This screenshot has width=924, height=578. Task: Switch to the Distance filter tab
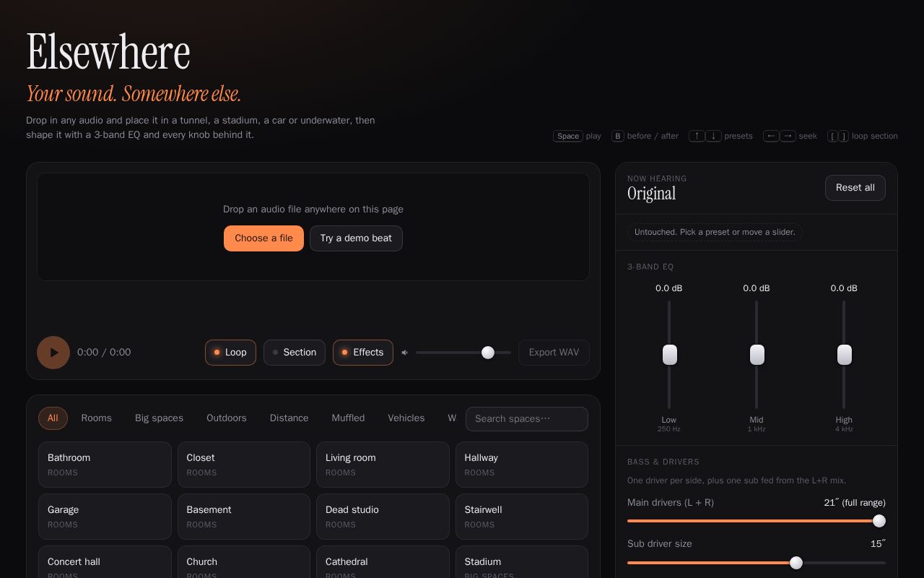point(289,418)
